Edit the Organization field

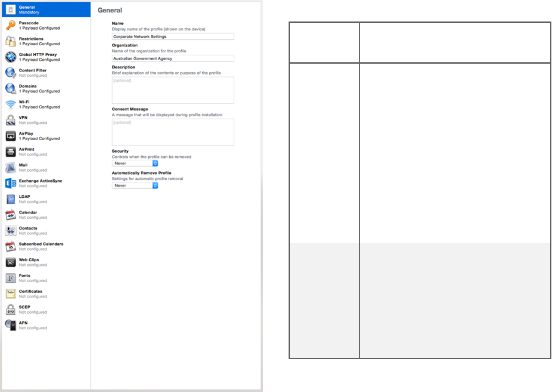(x=173, y=59)
